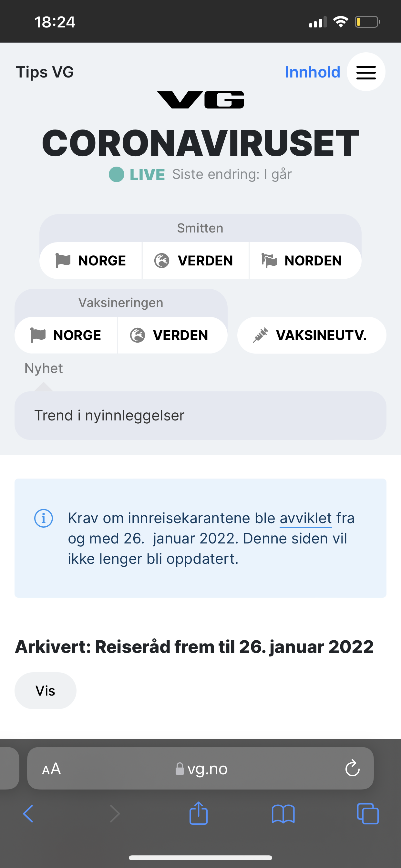Expand the archived travel advice with Vis
Screen dimensions: 401x868
(46, 691)
